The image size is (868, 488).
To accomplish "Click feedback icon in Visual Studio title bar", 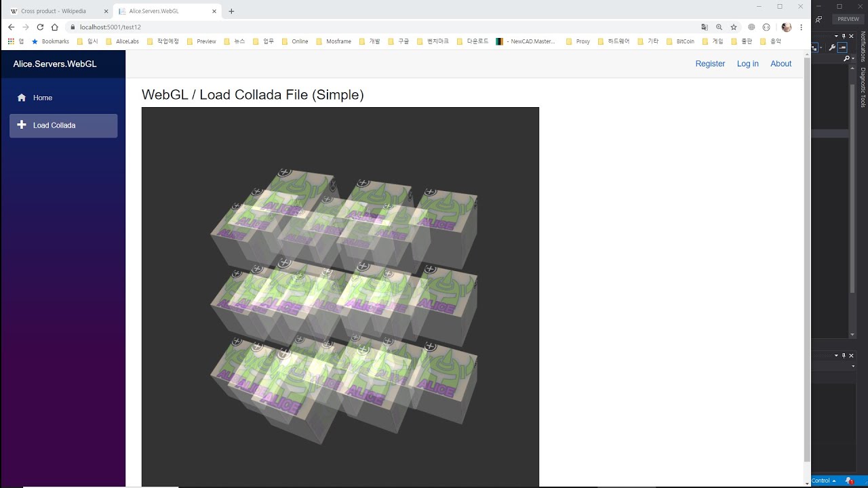I will click(819, 19).
